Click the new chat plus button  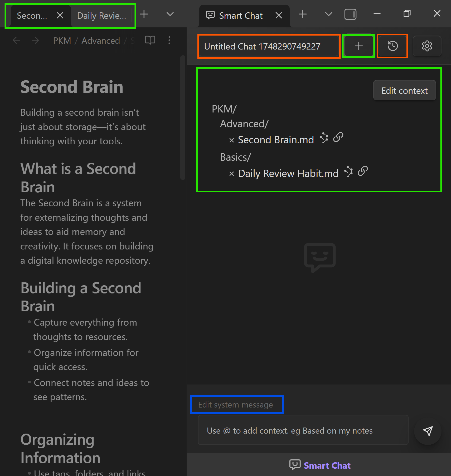pos(358,46)
